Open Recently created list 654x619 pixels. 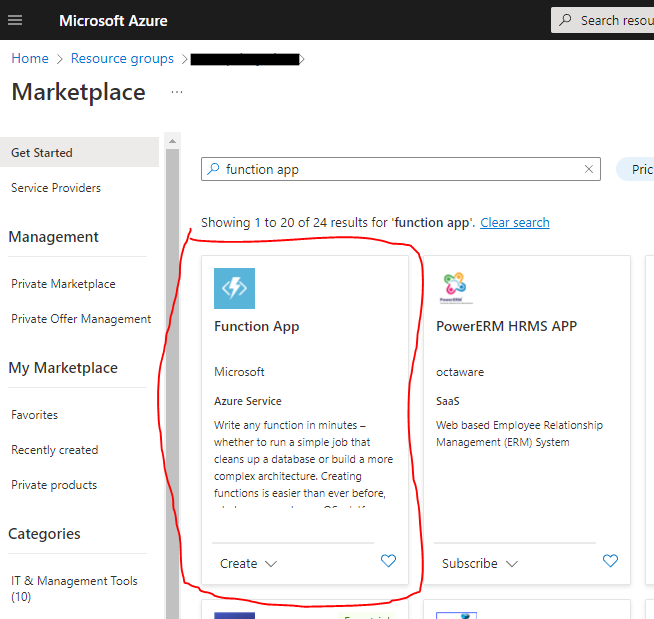click(x=55, y=450)
